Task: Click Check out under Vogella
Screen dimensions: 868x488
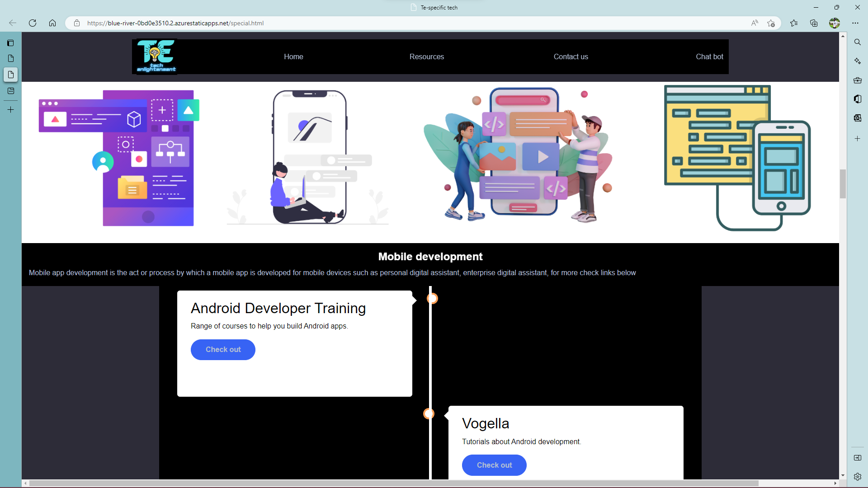Action: [x=494, y=465]
